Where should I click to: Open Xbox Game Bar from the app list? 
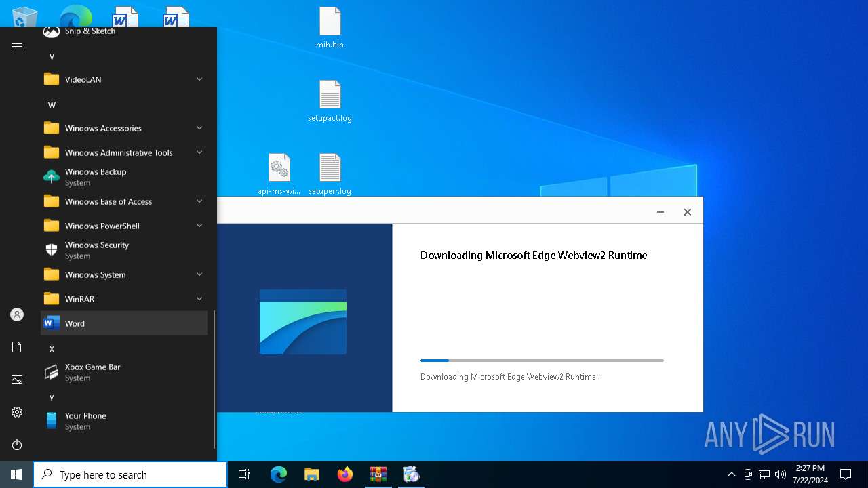[x=124, y=372]
